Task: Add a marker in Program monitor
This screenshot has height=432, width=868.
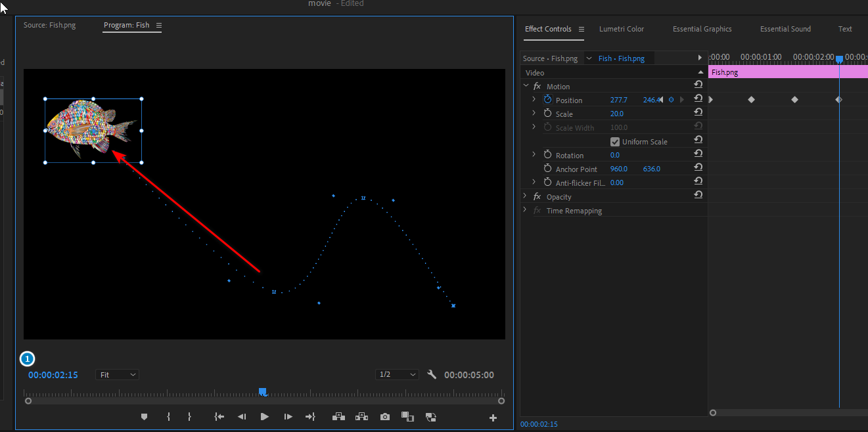Action: (x=145, y=417)
